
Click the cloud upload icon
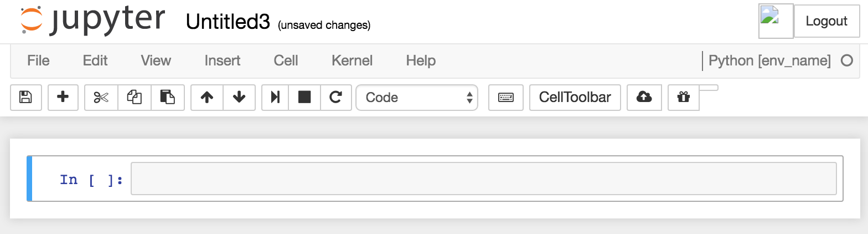click(644, 98)
